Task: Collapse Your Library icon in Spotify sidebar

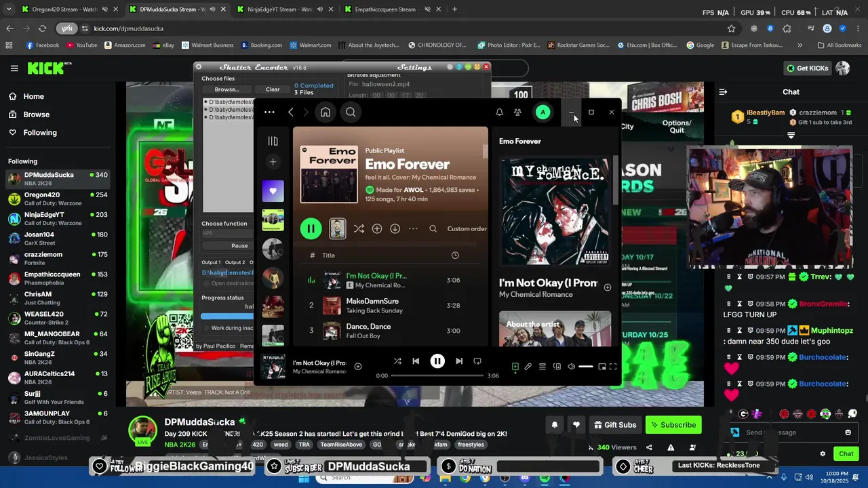Action: [x=273, y=141]
